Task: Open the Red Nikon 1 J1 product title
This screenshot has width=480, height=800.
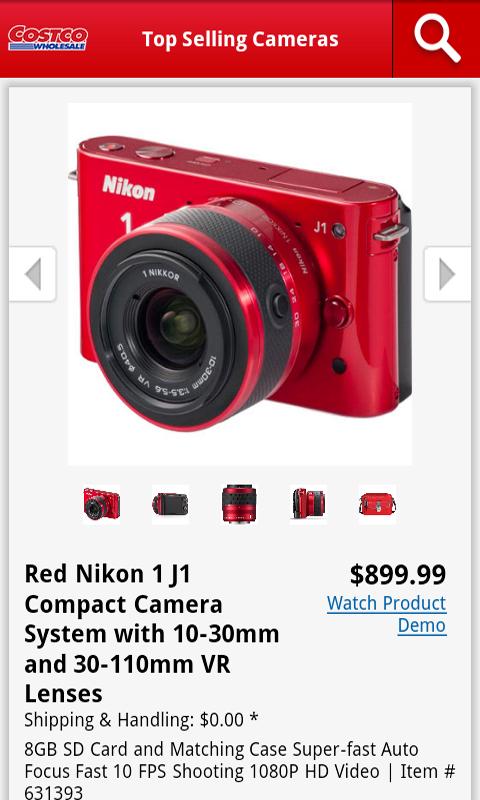Action: pyautogui.click(x=152, y=634)
